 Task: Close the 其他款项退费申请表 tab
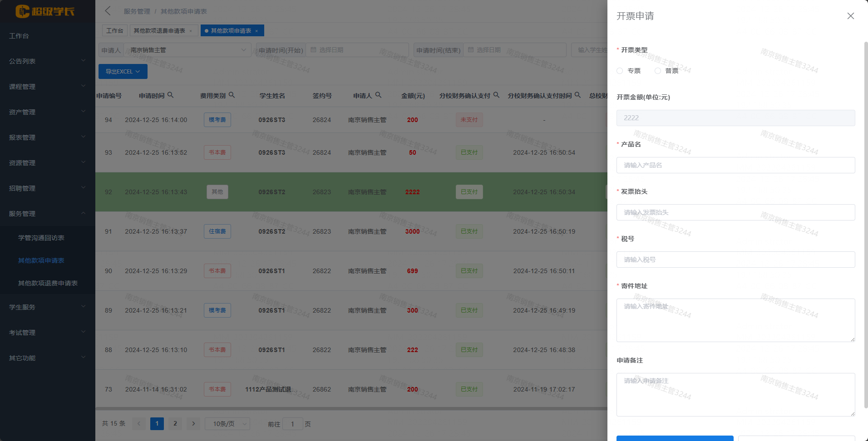pos(191,31)
